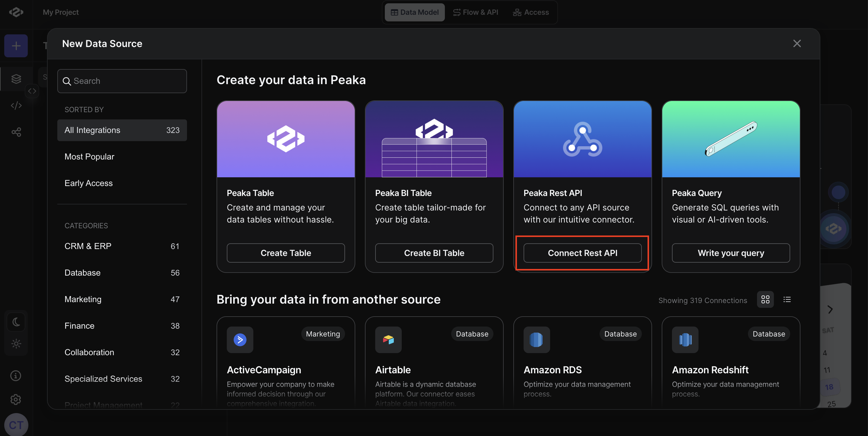Image resolution: width=868 pixels, height=436 pixels.
Task: Select Early Access sorting
Action: coord(122,183)
